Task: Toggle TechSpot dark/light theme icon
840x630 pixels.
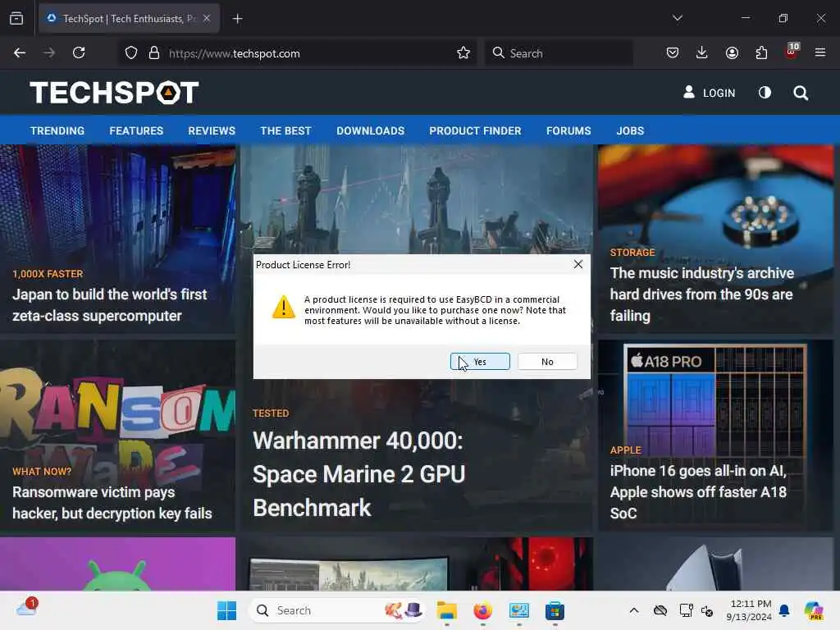Action: (765, 93)
